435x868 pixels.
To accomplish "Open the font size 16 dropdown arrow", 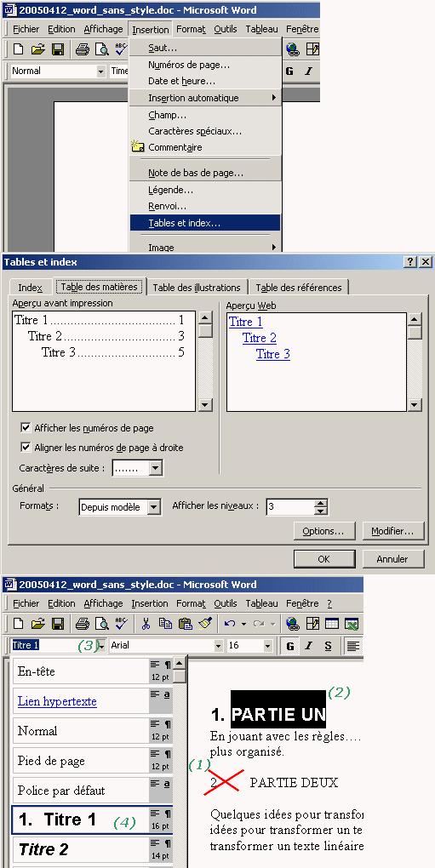I will coord(268,645).
